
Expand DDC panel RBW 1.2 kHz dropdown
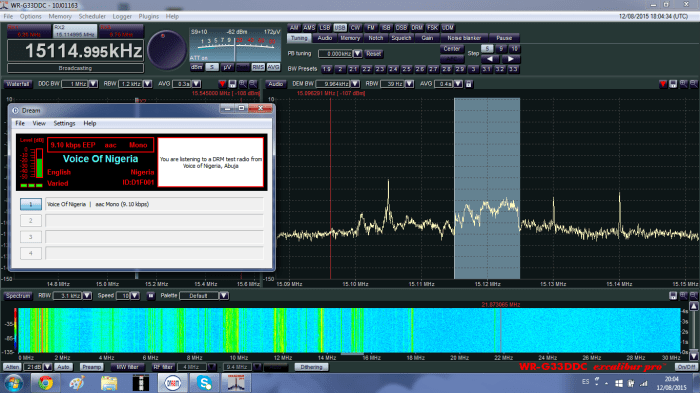[x=148, y=84]
